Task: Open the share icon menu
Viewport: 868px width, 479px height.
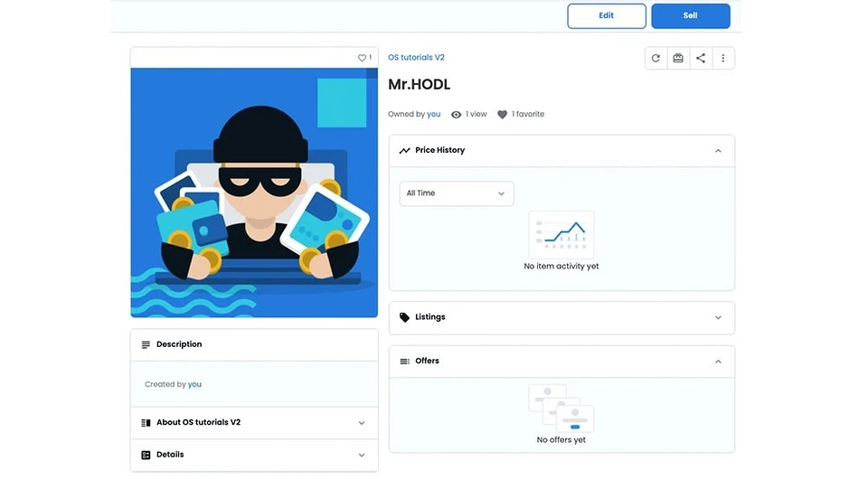Action: 700,58
